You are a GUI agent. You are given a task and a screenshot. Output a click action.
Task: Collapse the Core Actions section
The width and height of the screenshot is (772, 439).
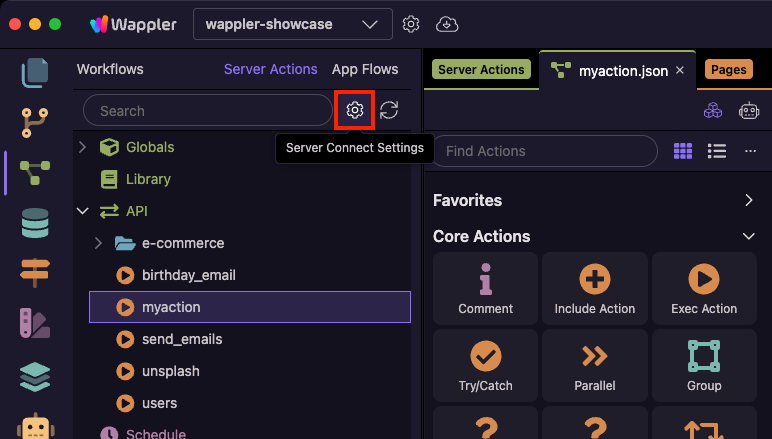[748, 236]
